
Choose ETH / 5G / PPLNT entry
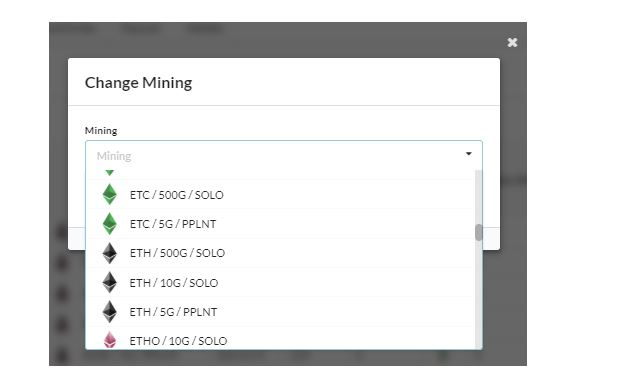click(280, 312)
